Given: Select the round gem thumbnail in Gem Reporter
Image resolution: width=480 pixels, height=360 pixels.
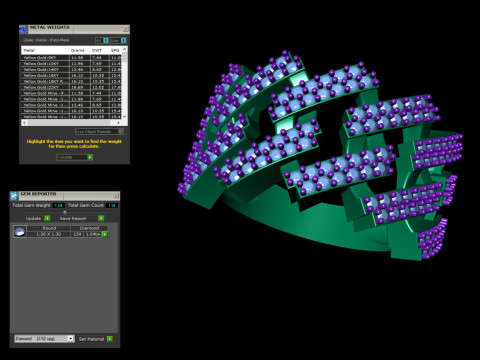Looking at the screenshot, I should [20, 231].
